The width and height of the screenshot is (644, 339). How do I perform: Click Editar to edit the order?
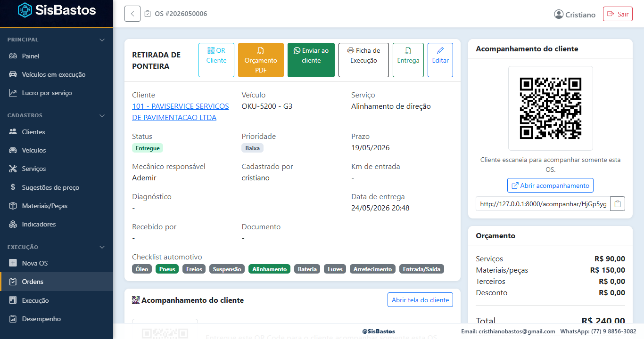[x=440, y=60]
